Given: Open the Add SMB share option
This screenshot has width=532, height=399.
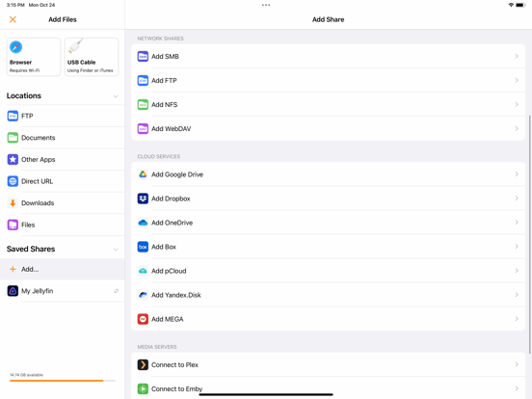Looking at the screenshot, I should coord(328,56).
